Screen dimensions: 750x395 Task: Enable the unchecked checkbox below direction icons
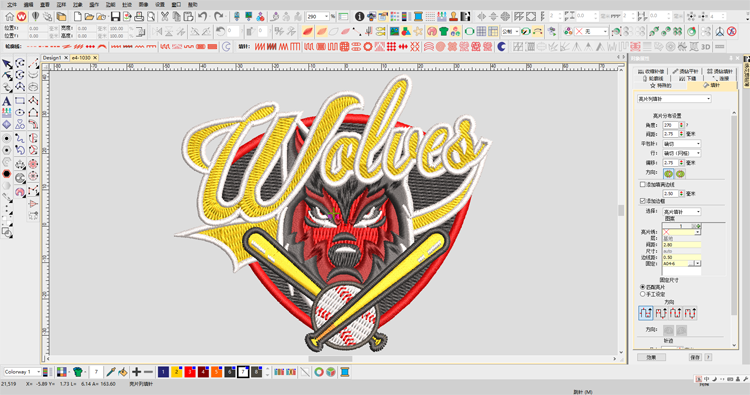coord(643,184)
